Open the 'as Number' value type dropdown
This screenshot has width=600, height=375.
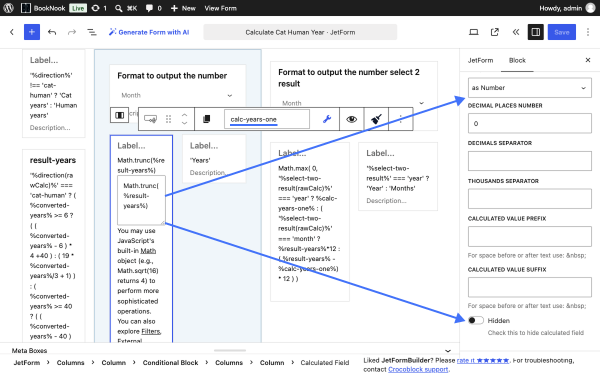coord(530,88)
